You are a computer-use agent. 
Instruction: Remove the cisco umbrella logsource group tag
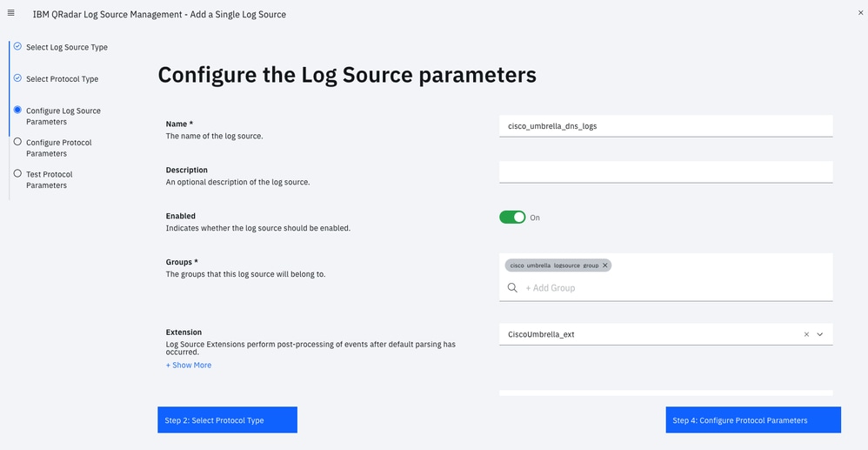pyautogui.click(x=605, y=265)
